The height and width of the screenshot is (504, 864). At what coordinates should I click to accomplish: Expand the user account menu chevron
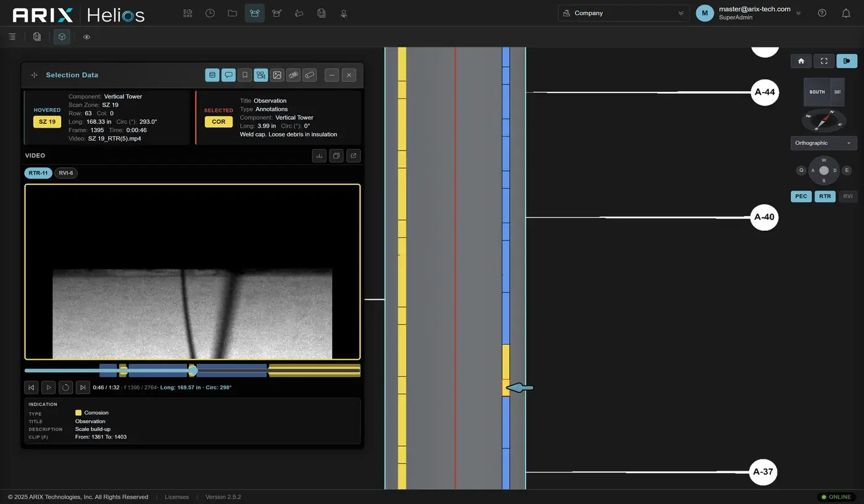[799, 13]
